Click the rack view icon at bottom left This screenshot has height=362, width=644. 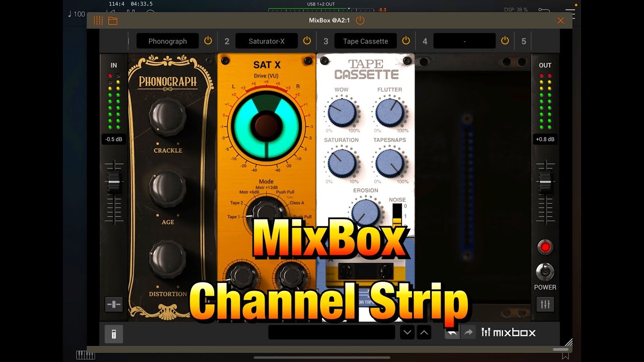[114, 335]
